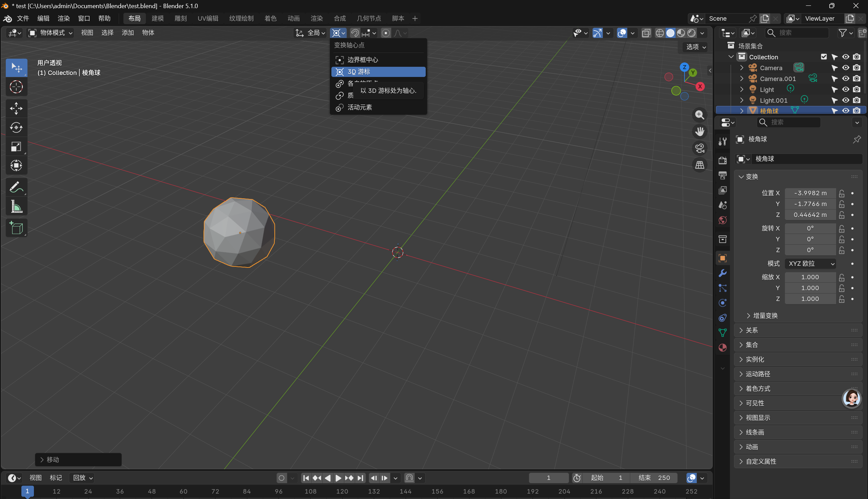
Task: Click the 选项 button in viewport
Action: coord(696,47)
